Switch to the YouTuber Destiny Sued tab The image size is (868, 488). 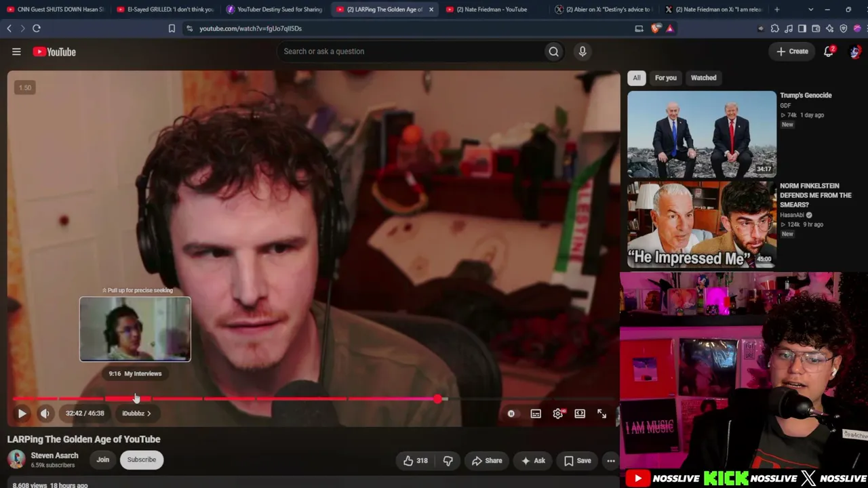click(275, 9)
